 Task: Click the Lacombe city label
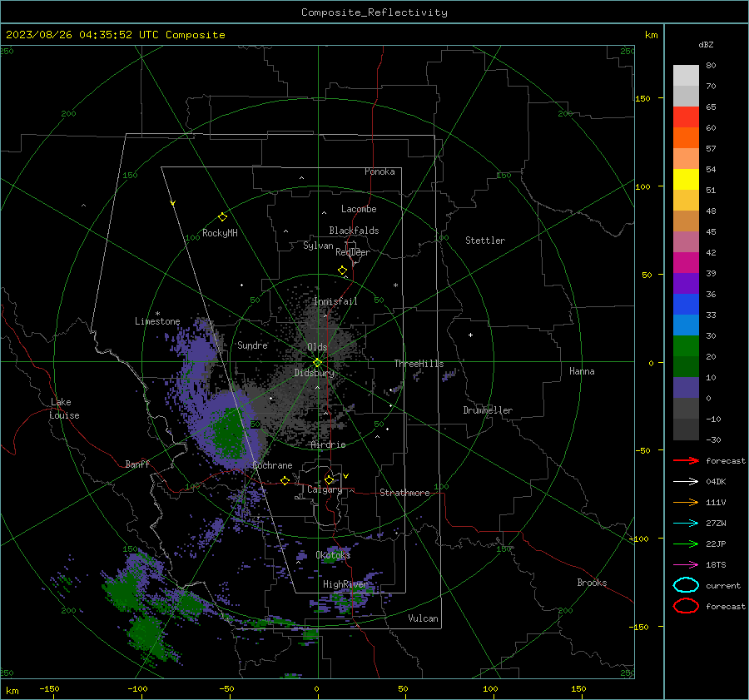coord(359,209)
